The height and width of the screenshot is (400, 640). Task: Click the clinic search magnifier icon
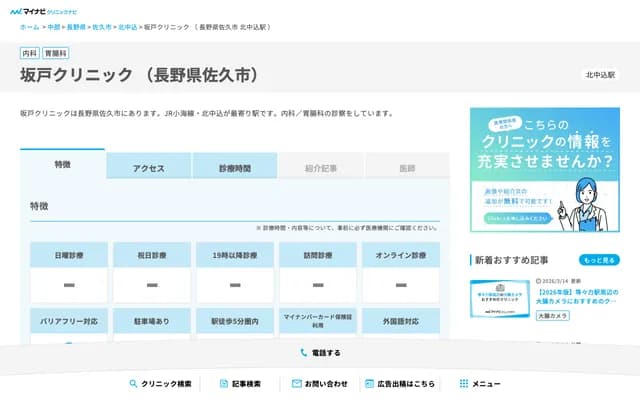tap(133, 383)
